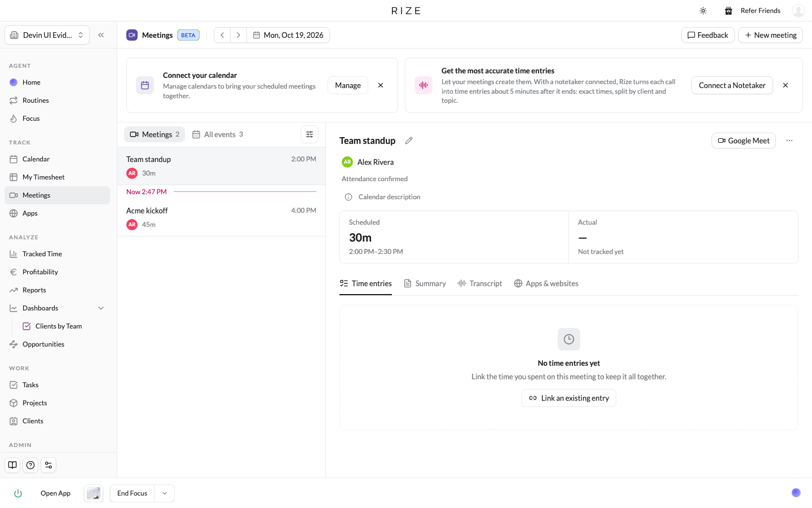Screen dimensions: 812x508
Task: Switch to the Transcript tab
Action: [x=480, y=283]
